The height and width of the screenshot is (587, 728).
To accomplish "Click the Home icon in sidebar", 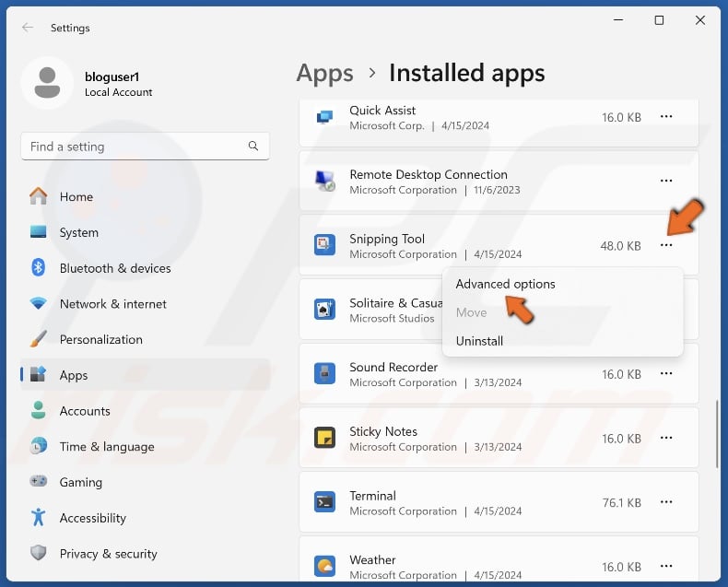I will click(x=38, y=196).
